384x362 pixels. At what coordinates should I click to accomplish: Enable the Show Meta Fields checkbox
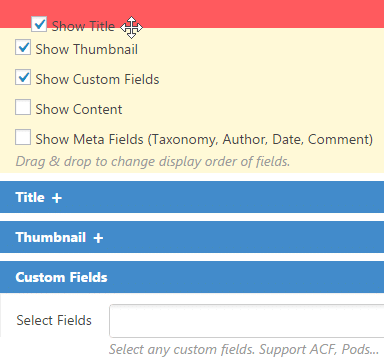23,137
